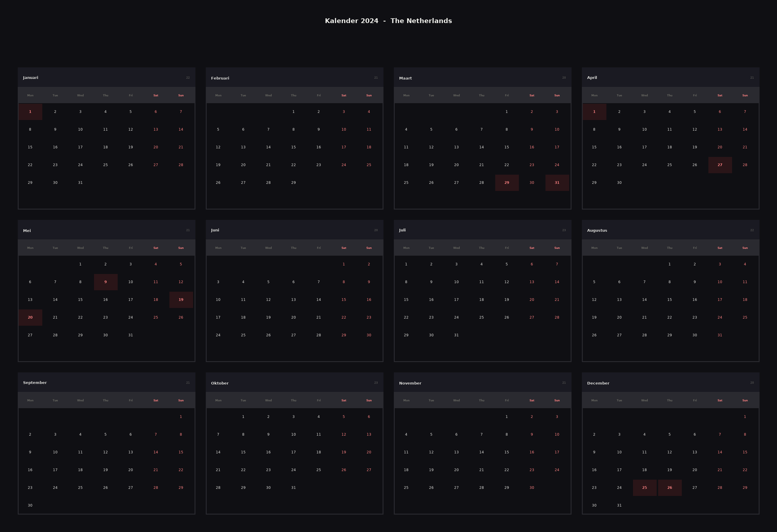Click highlighted 20 in Mei
Screen dimensions: 777x532
coord(30,317)
